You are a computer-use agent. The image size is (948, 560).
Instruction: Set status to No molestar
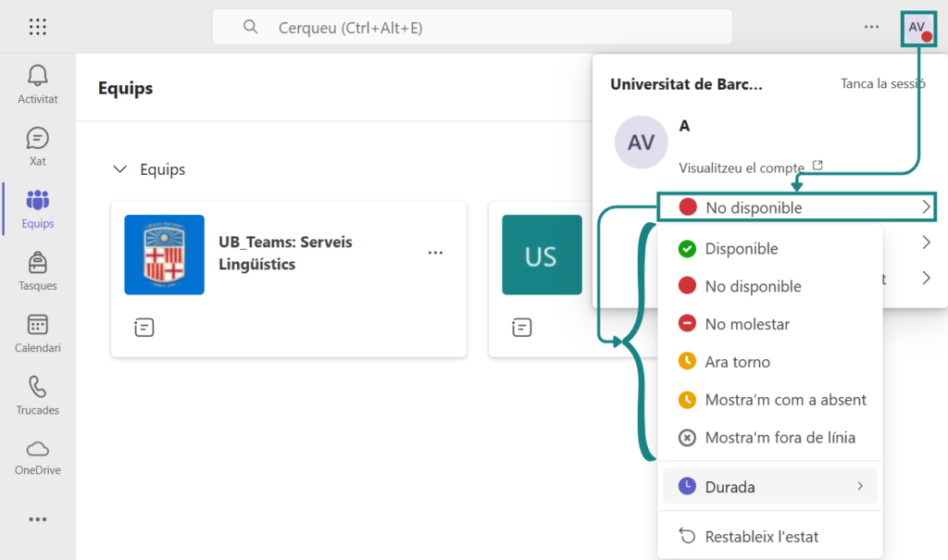746,325
